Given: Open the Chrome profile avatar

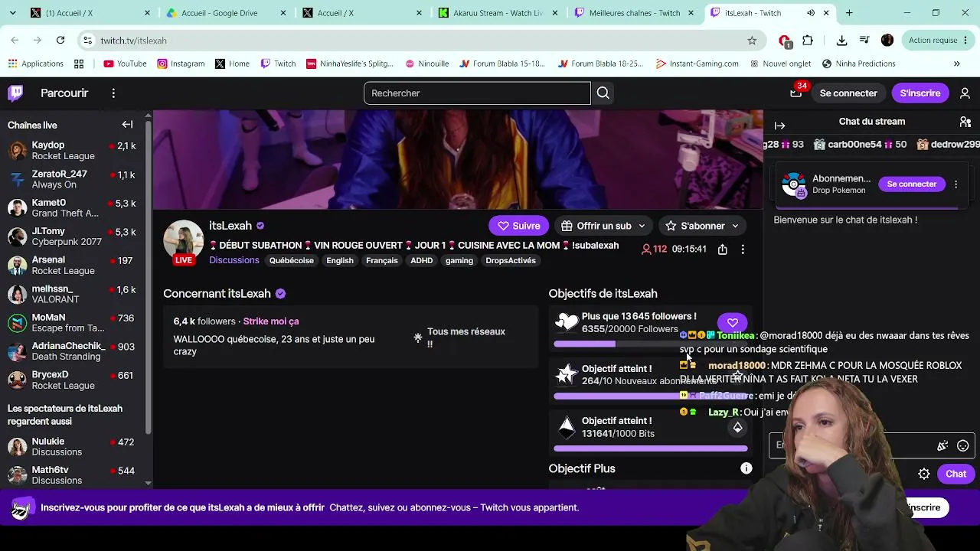Looking at the screenshot, I should pos(887,41).
